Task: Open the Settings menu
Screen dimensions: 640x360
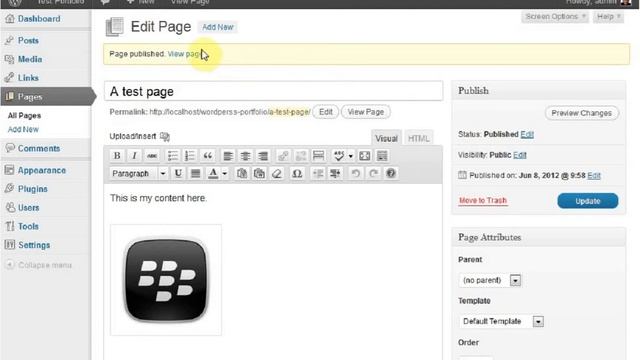Action: [34, 245]
